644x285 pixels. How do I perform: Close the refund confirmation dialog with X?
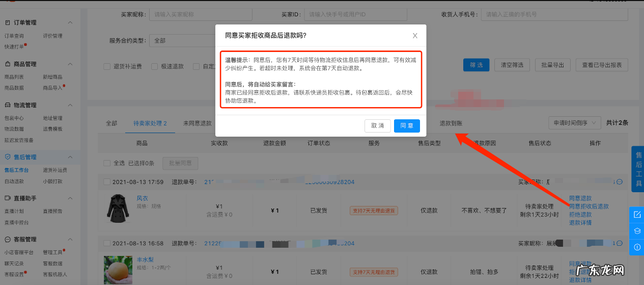coord(415,36)
